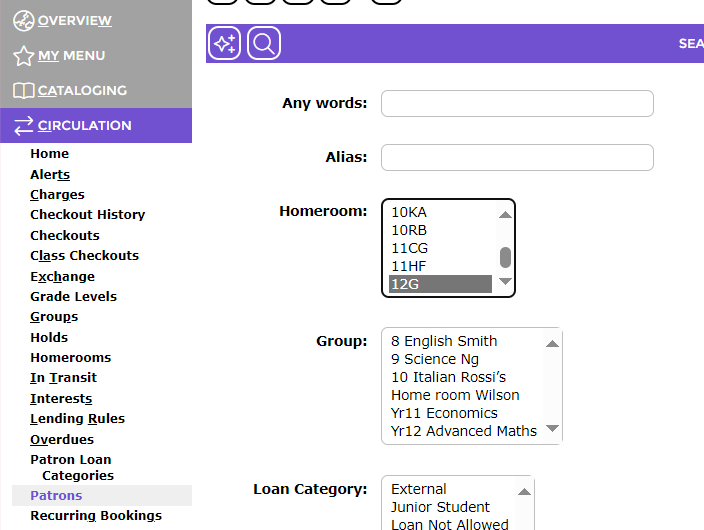Open the Cataloging menu
Screen dimensions: 704x530
(x=82, y=90)
